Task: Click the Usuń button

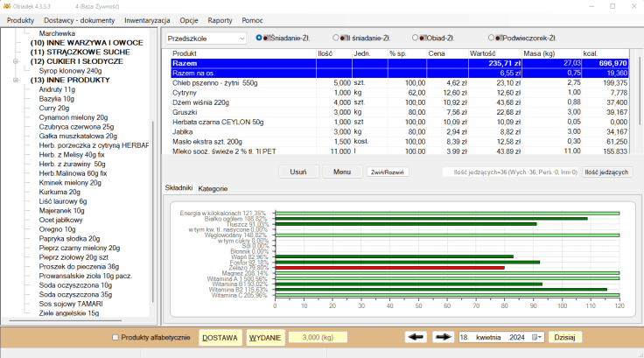Action: click(x=297, y=172)
